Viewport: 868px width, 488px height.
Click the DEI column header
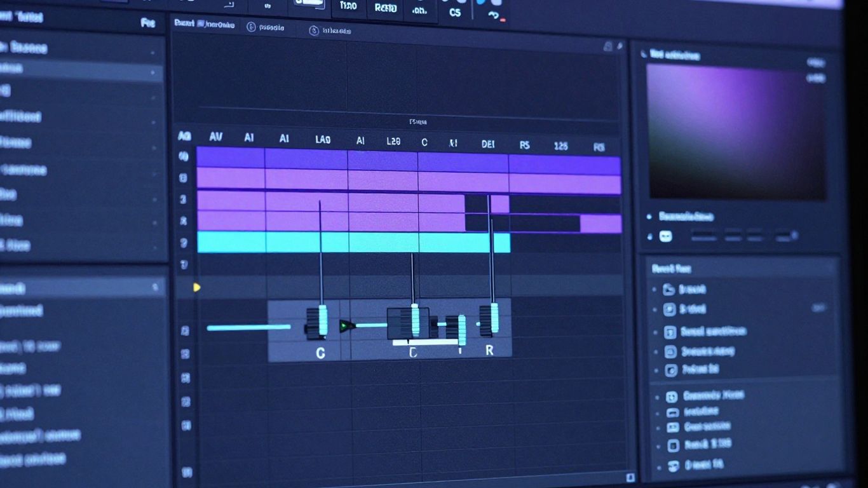(488, 144)
